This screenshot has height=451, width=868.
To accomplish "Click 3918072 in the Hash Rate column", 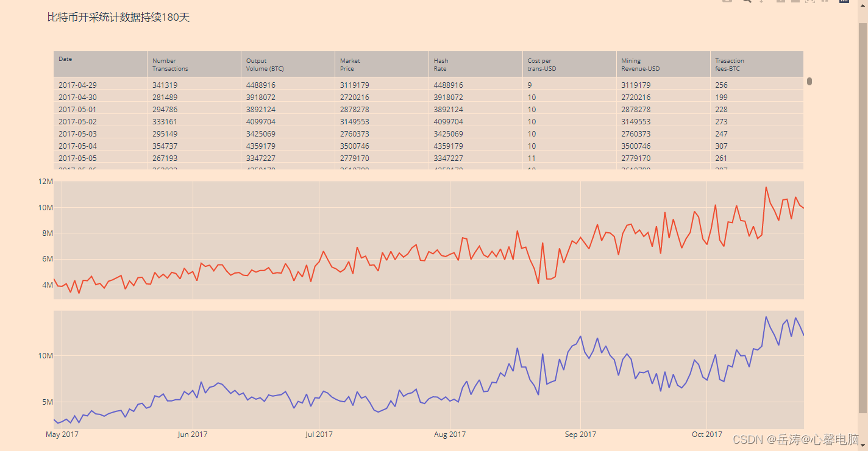I will [x=449, y=98].
